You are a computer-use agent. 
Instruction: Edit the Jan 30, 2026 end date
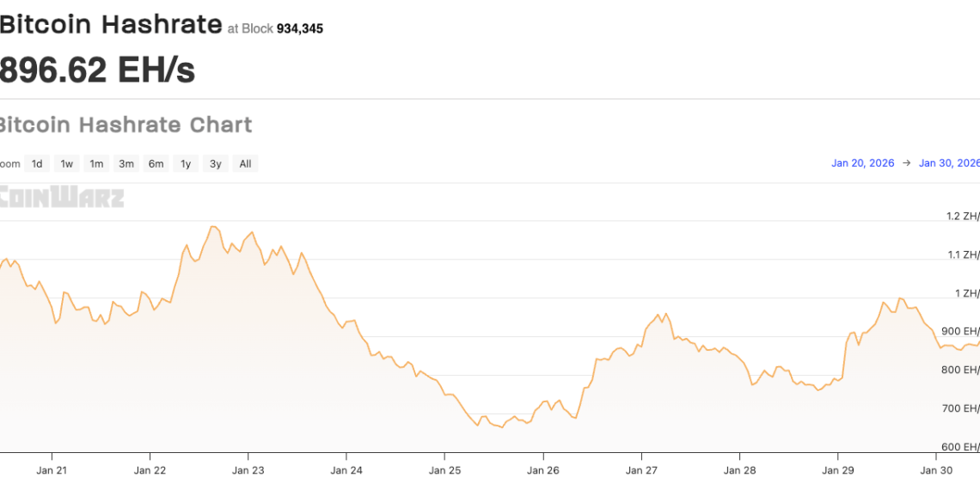coord(948,163)
